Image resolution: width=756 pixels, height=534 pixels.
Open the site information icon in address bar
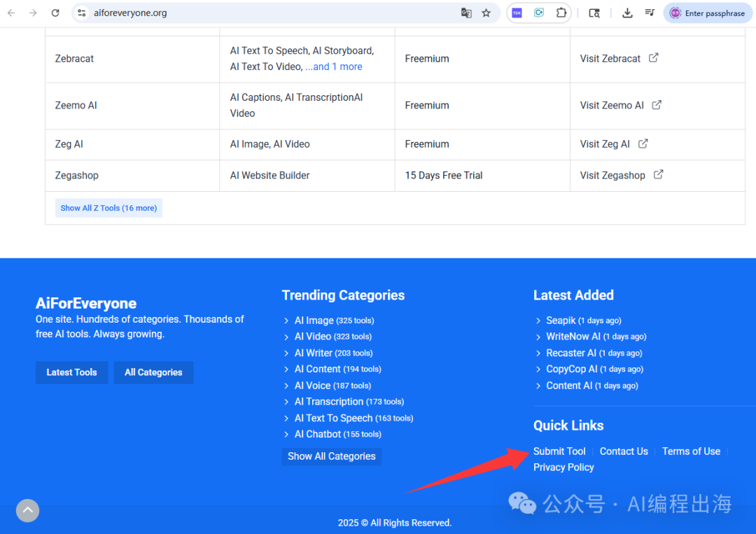(82, 13)
